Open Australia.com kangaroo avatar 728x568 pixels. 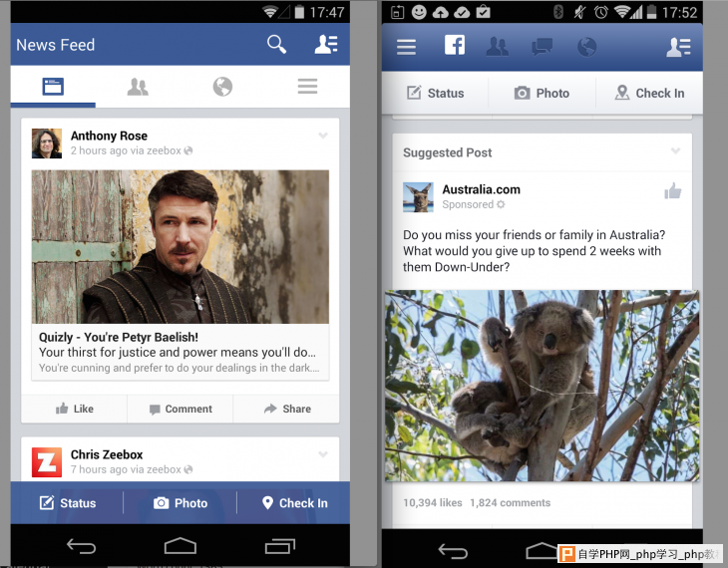418,197
